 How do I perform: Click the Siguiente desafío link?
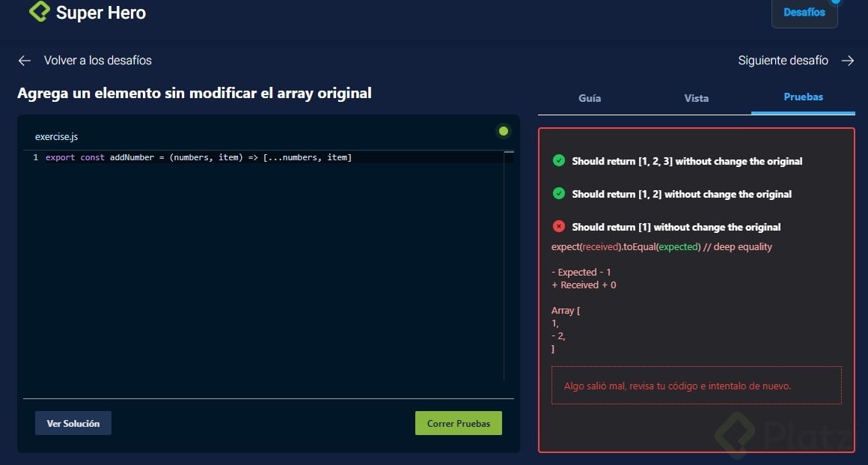pos(783,60)
